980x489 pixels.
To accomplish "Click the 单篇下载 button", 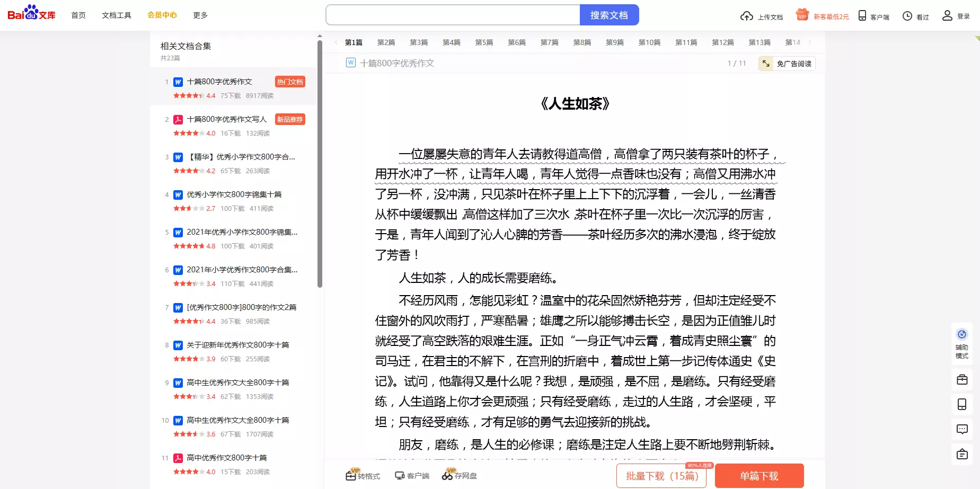I will coord(759,476).
